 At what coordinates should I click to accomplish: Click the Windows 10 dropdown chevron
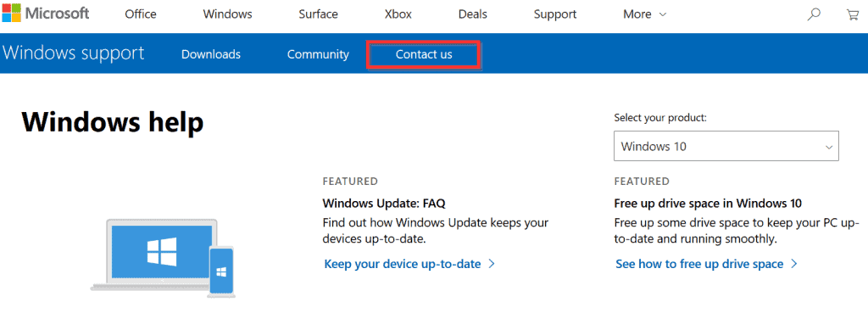pos(829,148)
